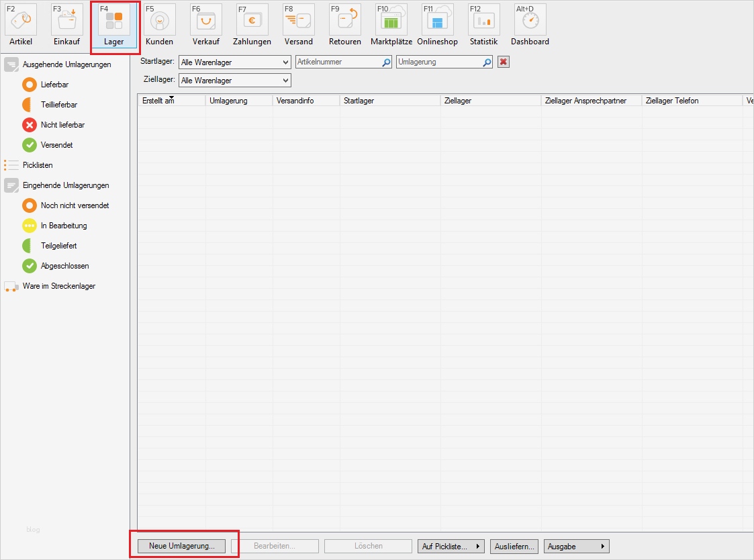
Task: Open the Verkauf module
Action: pos(205,24)
